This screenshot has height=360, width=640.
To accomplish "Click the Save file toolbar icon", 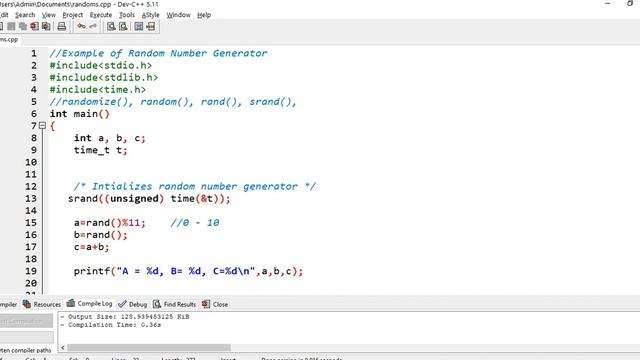I will point(11,27).
